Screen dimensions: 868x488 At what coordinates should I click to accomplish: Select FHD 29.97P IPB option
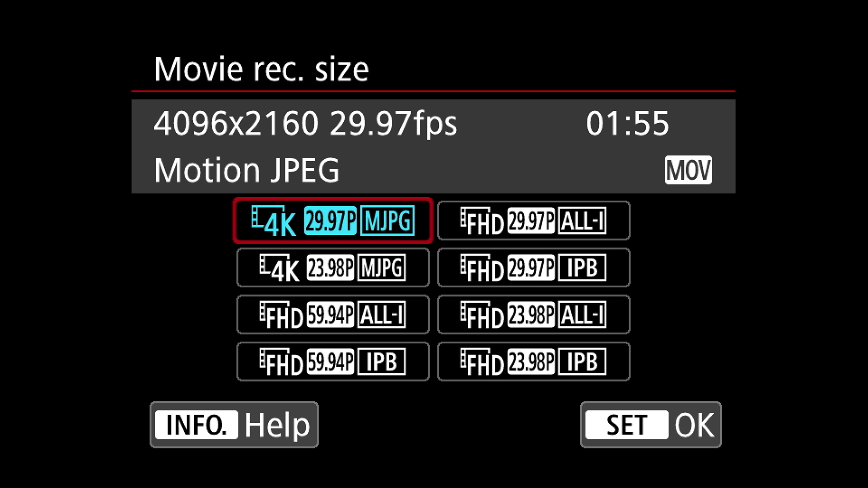pyautogui.click(x=534, y=267)
